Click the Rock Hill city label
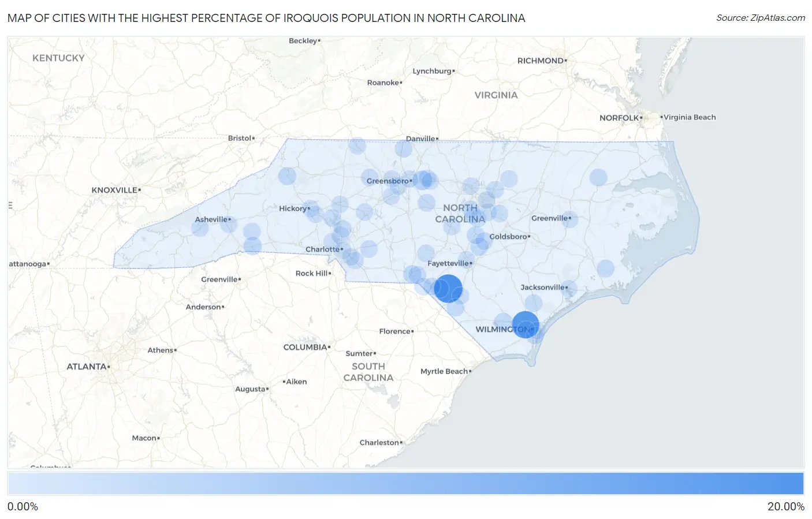Viewport: 812px width, 519px height. point(312,273)
